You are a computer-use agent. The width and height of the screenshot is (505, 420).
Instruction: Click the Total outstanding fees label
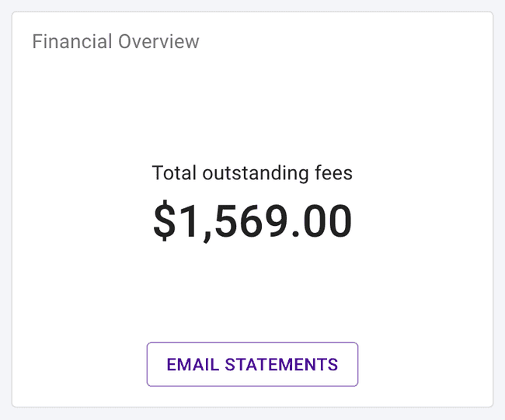click(252, 172)
